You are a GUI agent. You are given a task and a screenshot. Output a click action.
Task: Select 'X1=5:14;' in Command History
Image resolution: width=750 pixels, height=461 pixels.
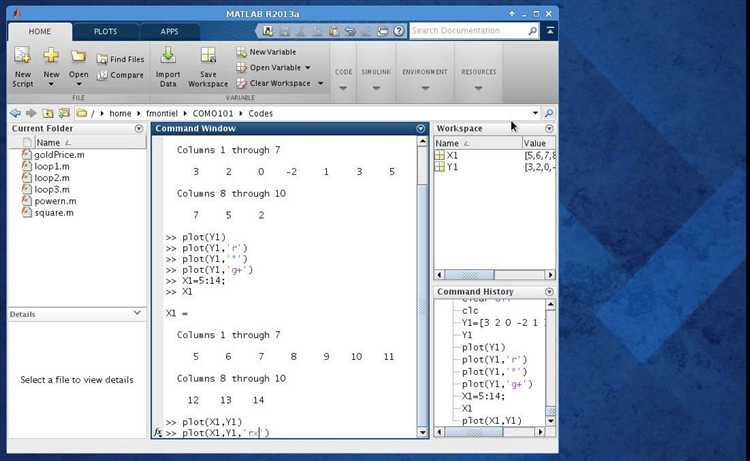pyautogui.click(x=483, y=396)
